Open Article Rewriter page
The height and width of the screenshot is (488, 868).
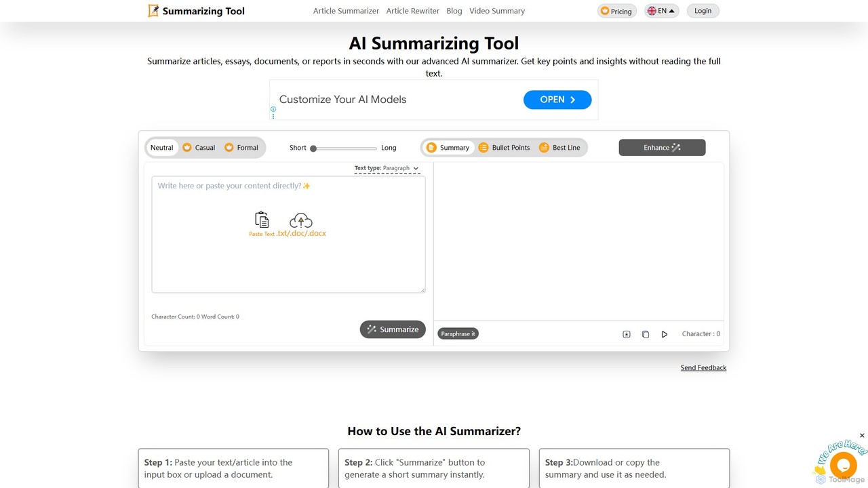click(413, 11)
